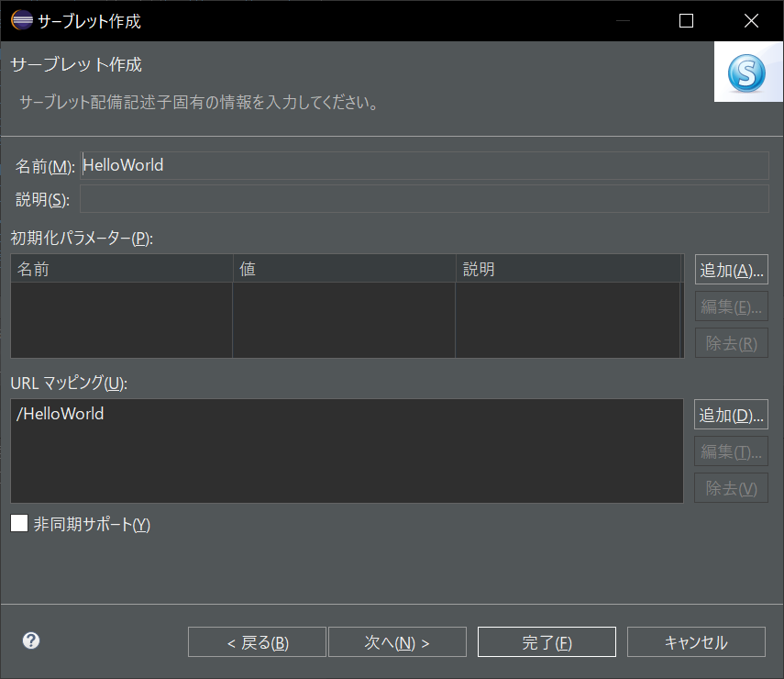The image size is (784, 679).
Task: Click キャンセル to cancel the wizard
Action: [x=696, y=641]
